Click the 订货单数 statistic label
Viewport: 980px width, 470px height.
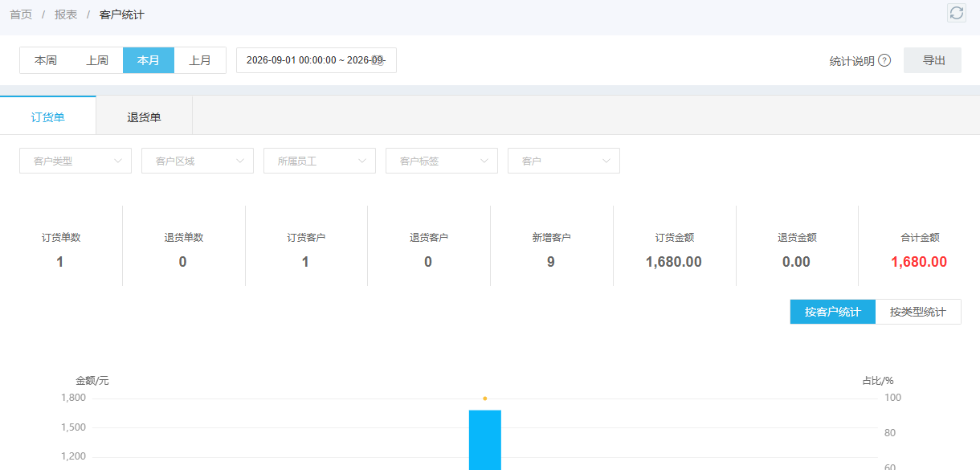tap(61, 238)
